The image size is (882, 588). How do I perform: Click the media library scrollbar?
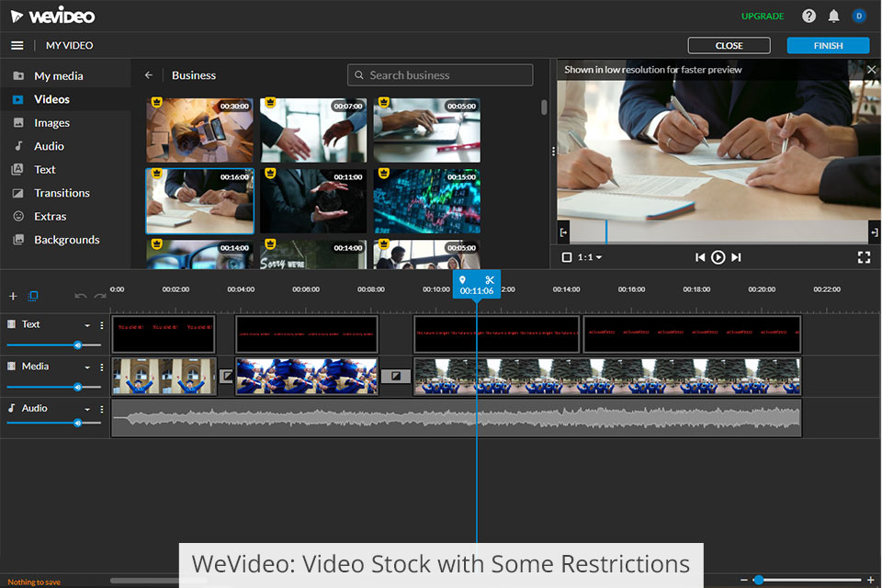tap(544, 107)
